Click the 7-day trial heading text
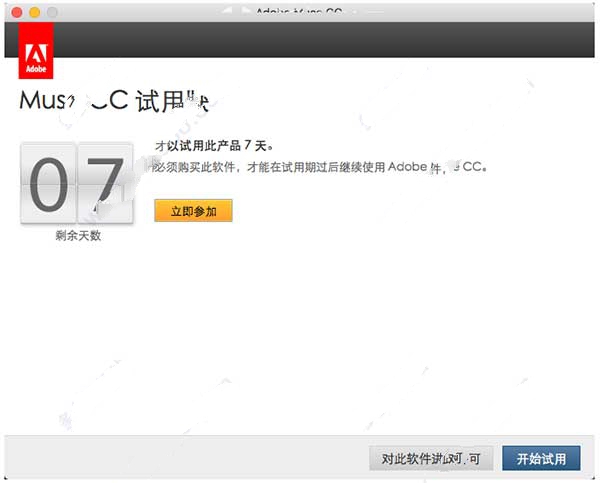This screenshot has height=483, width=600. (214, 145)
